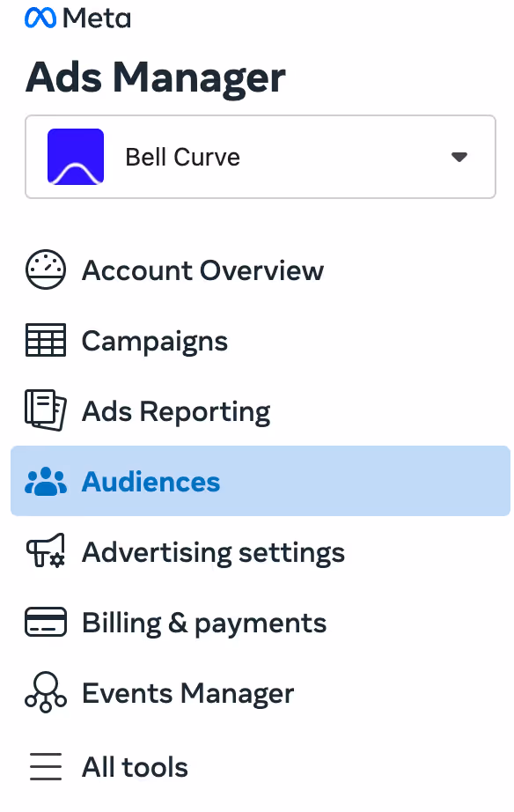Open Advertising settings

coord(213,552)
